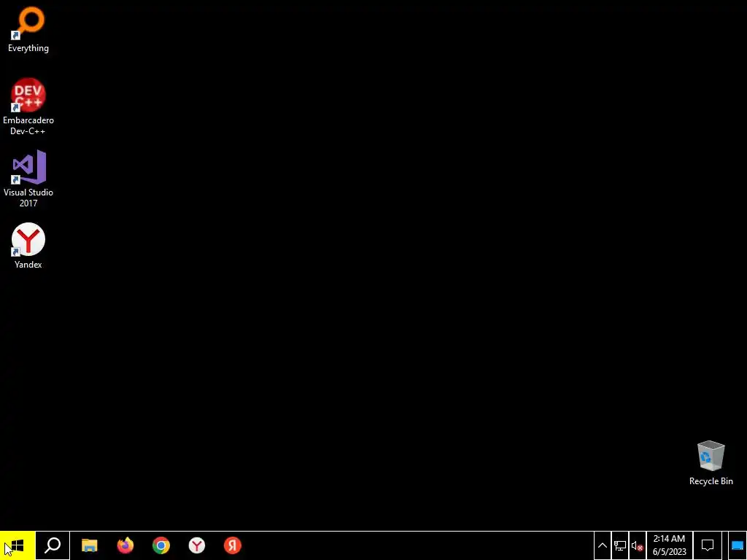Open the muted volume tray icon

(x=637, y=545)
